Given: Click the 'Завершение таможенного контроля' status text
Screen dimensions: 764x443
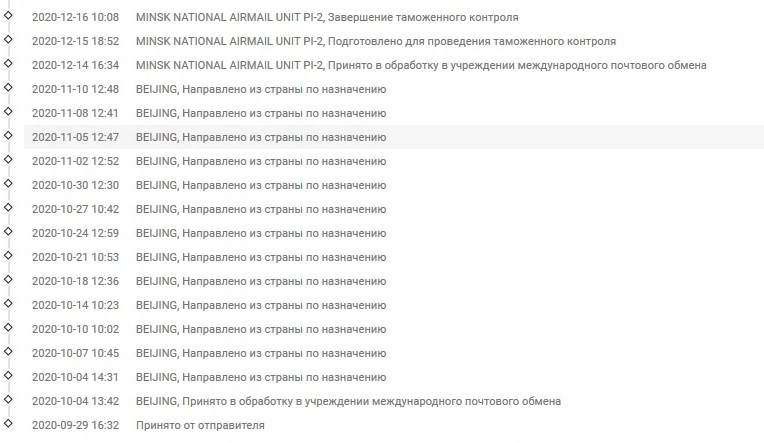Looking at the screenshot, I should (423, 18).
